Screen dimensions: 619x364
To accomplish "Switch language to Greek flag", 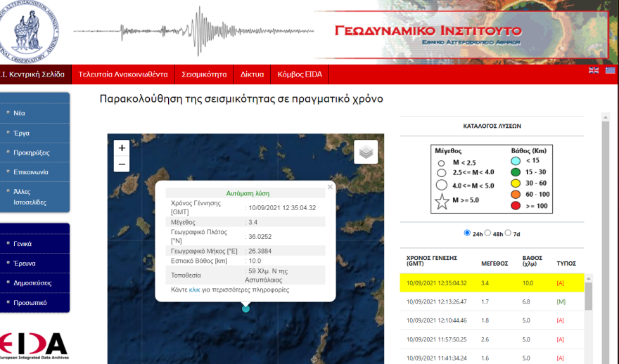I will pyautogui.click(x=611, y=70).
